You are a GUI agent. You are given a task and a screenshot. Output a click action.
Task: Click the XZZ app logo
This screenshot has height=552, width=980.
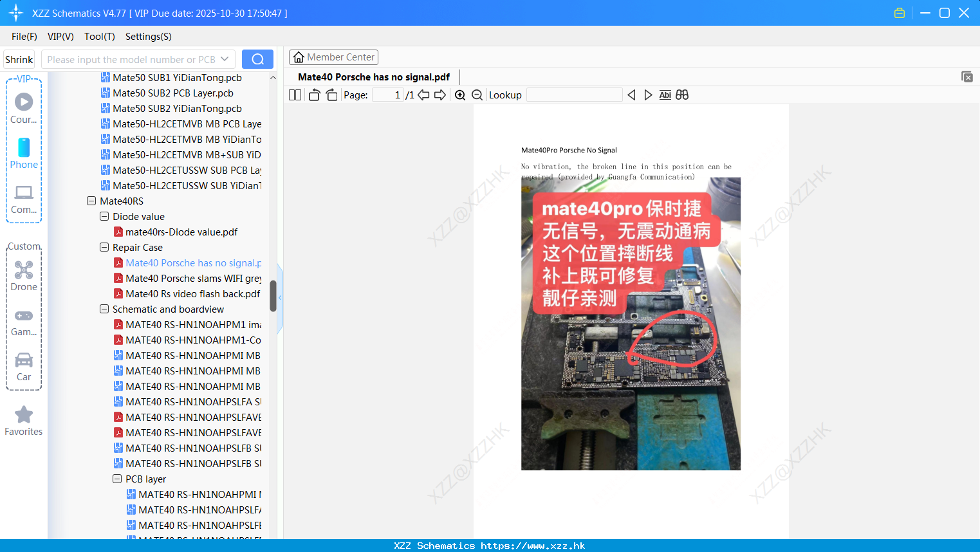pos(16,13)
